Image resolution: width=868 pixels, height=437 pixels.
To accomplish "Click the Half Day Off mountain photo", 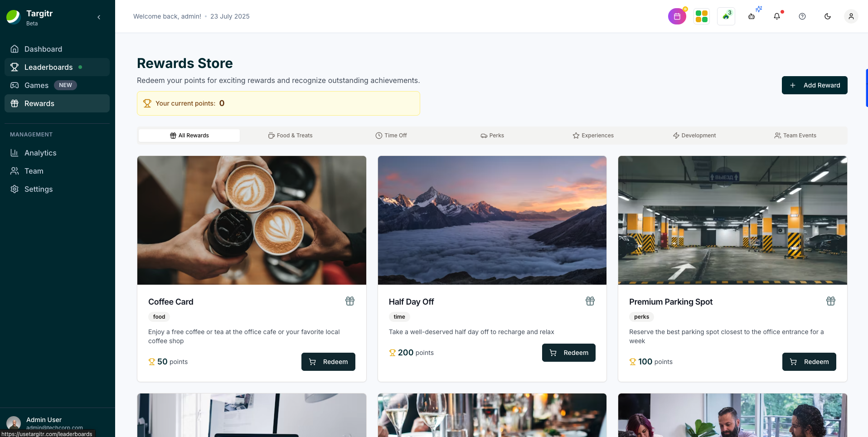I will [492, 220].
